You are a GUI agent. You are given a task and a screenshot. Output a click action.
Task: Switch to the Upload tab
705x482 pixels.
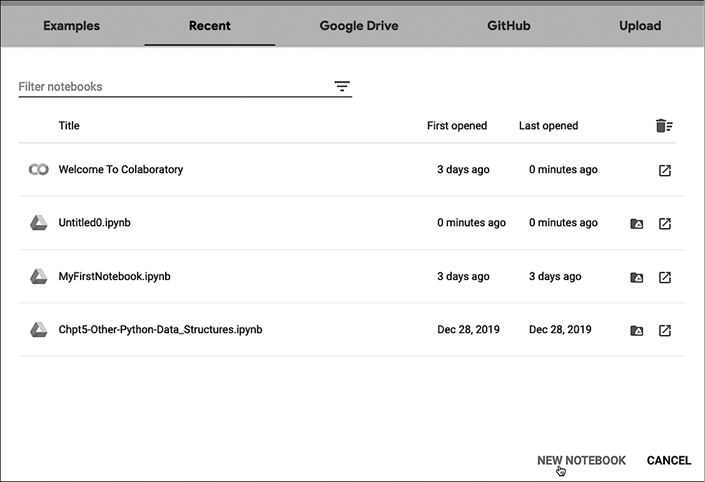[x=640, y=26]
